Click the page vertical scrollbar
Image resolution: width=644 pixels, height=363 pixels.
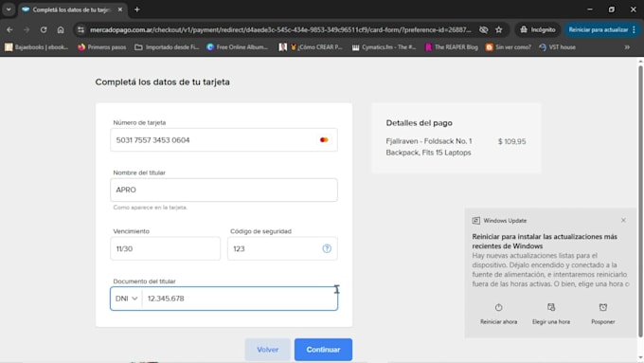point(640,202)
